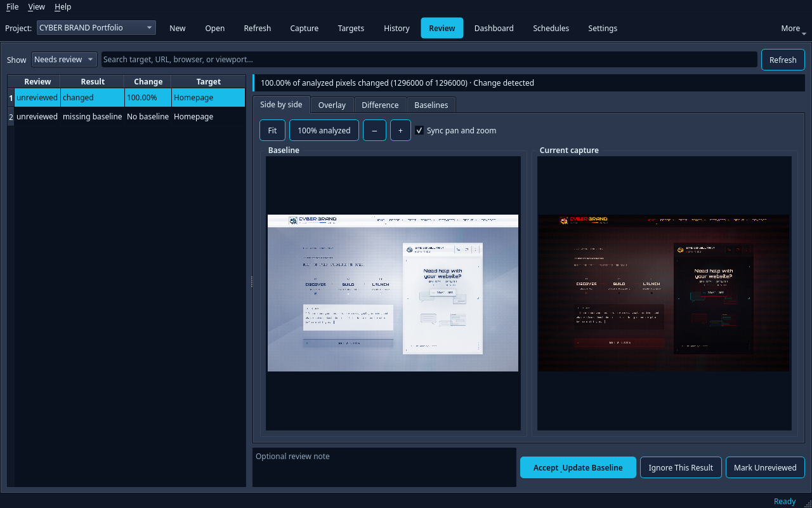The image size is (812, 508).
Task: Sort by the Change column header
Action: (148, 81)
